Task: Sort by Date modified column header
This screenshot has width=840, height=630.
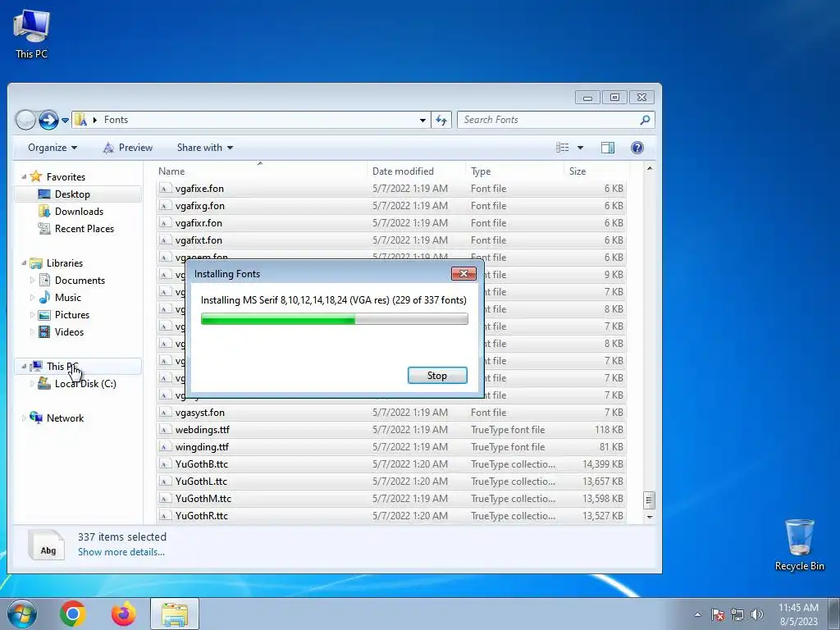Action: [x=416, y=171]
